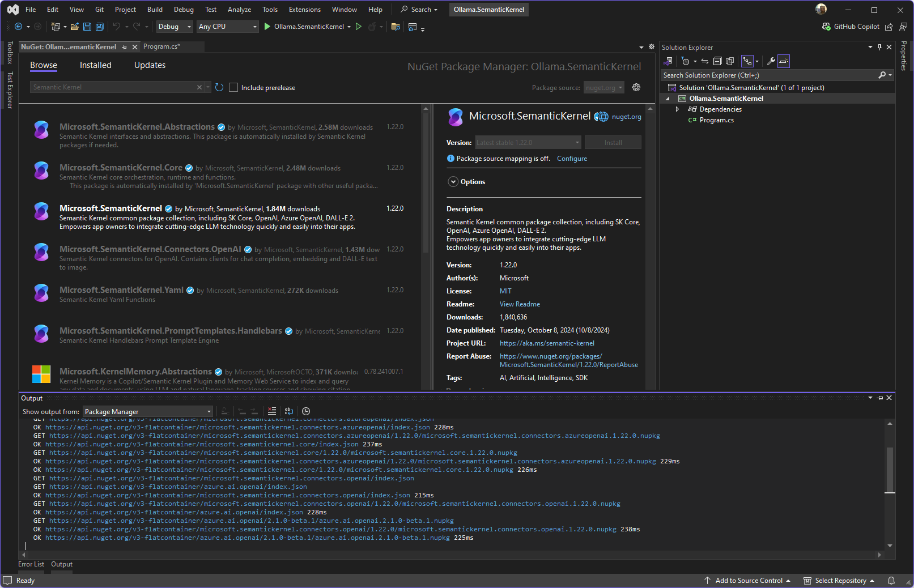Open Solution Explorer Properties wrench icon
This screenshot has width=914, height=588.
coord(771,61)
